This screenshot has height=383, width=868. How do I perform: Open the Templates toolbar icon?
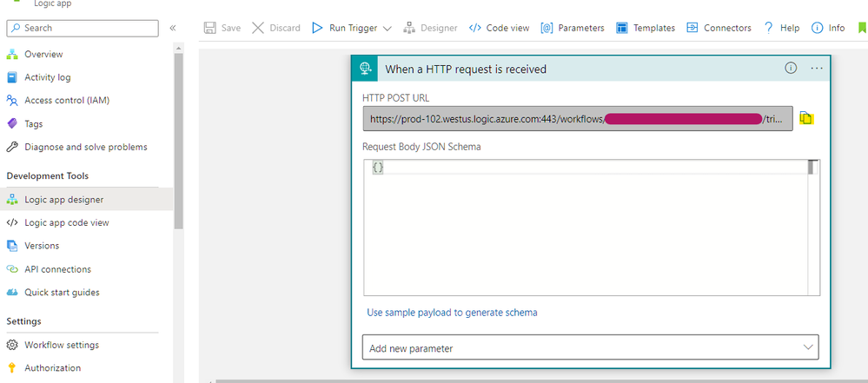[x=621, y=28]
